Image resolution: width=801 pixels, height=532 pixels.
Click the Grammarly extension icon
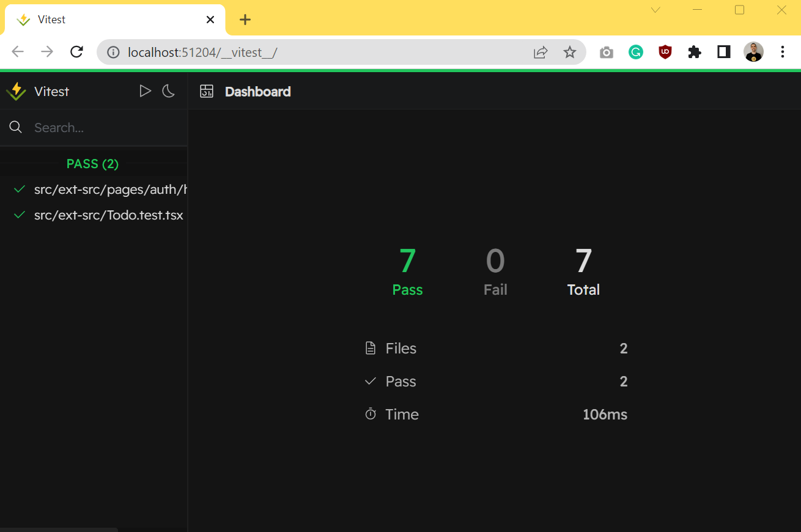coord(635,52)
